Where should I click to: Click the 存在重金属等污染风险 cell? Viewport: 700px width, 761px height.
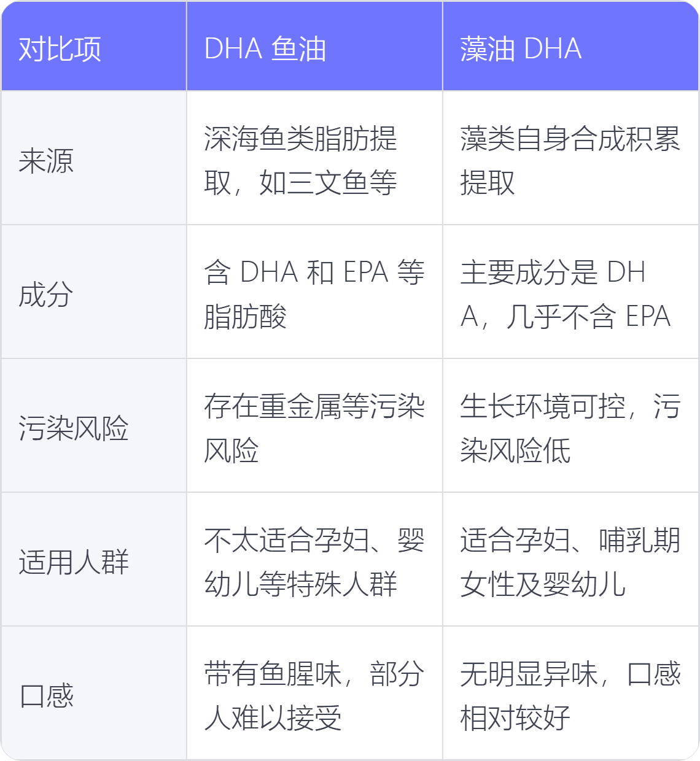[314, 426]
